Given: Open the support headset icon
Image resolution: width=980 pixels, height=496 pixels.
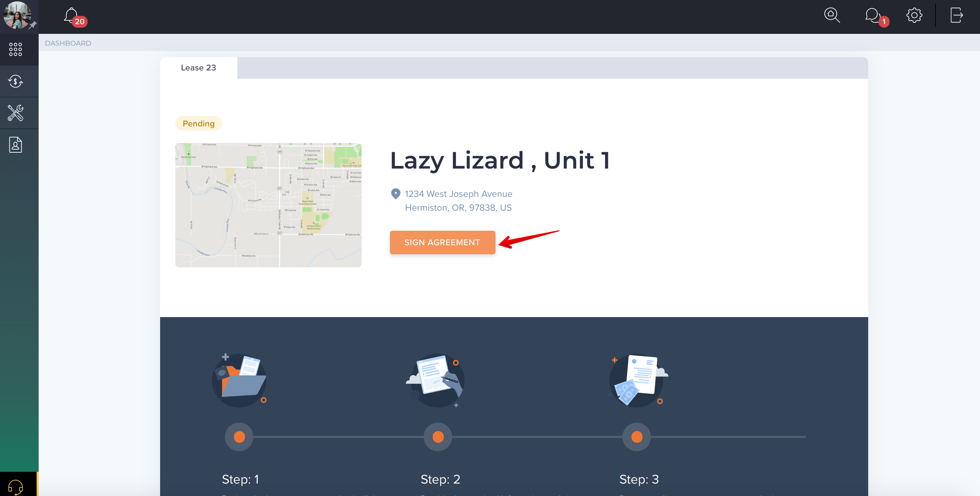Looking at the screenshot, I should [x=16, y=486].
